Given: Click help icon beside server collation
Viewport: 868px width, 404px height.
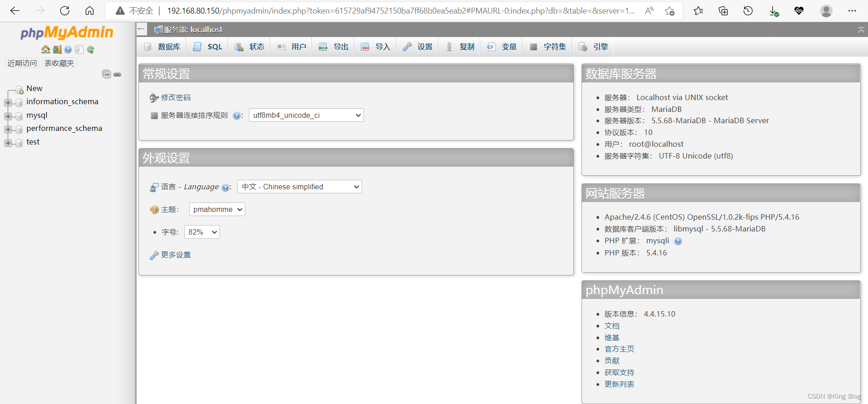Looking at the screenshot, I should (x=237, y=115).
